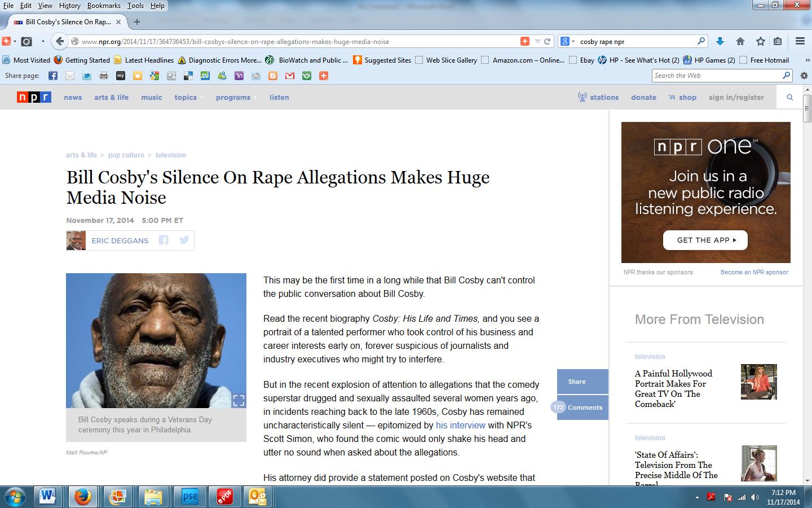Click the GET THE APP button
812x508 pixels.
[705, 240]
